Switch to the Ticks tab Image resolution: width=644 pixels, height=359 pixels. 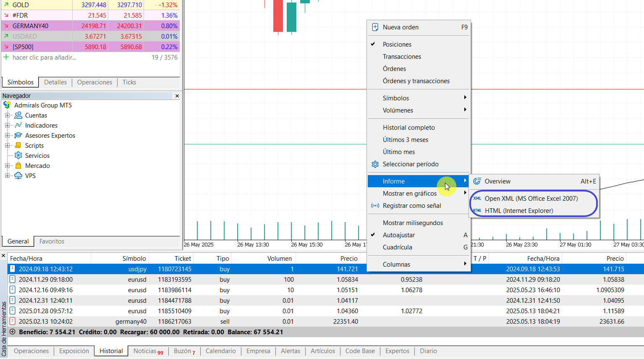[129, 82]
